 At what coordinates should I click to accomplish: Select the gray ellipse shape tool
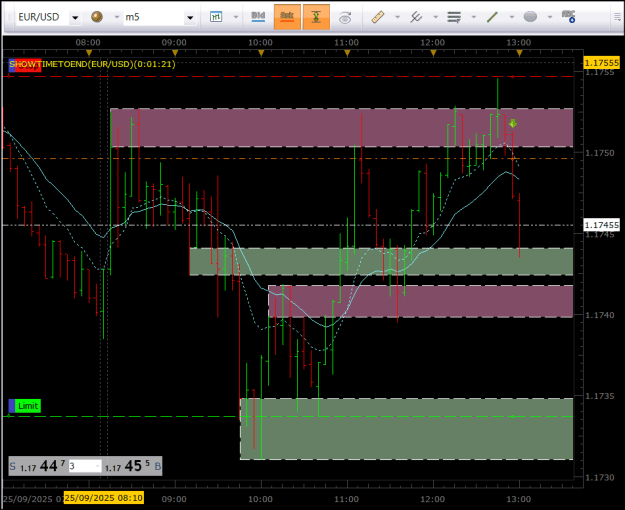pos(530,17)
